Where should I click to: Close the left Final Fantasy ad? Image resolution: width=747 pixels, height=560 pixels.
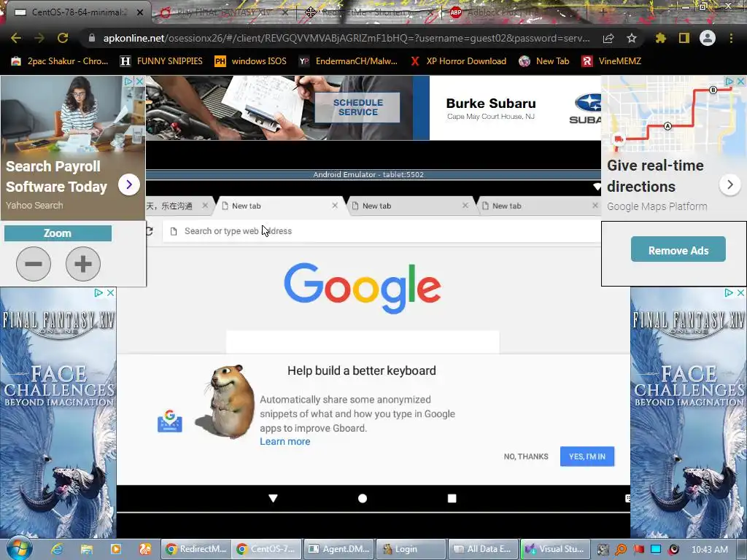tap(111, 292)
